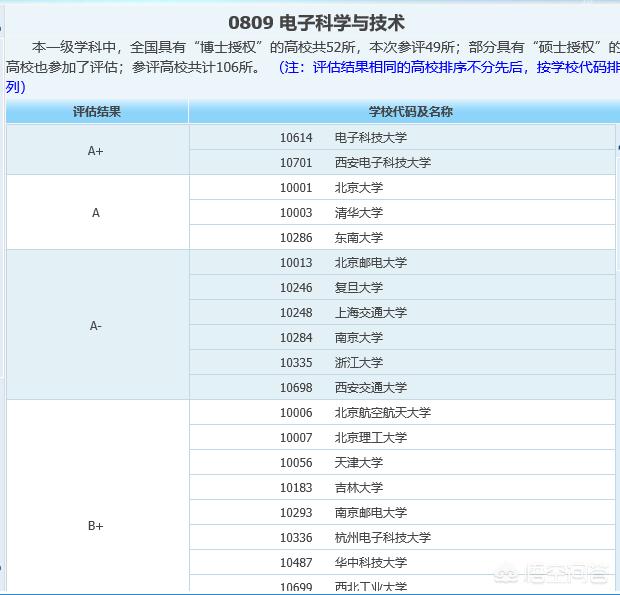Select the A+ rating cell
The width and height of the screenshot is (620, 595).
pos(96,150)
